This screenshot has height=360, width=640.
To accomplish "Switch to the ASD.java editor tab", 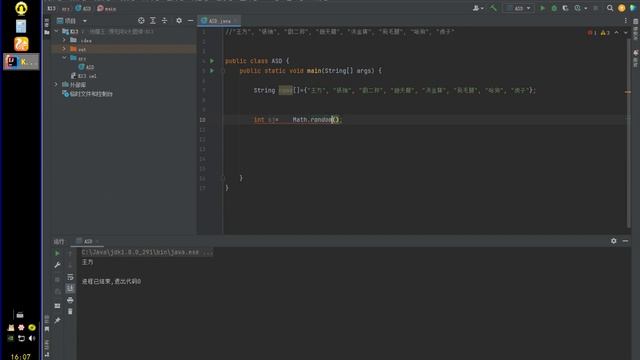I will (x=219, y=21).
